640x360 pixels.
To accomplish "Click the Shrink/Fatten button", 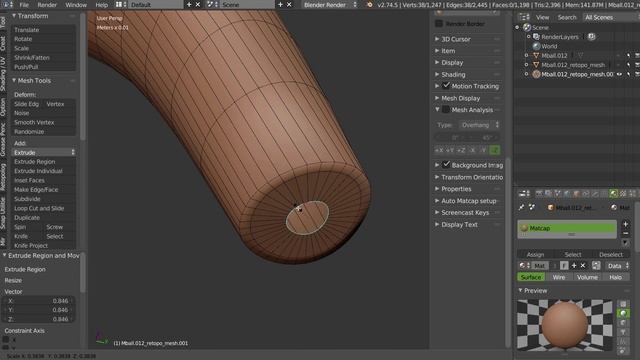I will click(x=43, y=58).
